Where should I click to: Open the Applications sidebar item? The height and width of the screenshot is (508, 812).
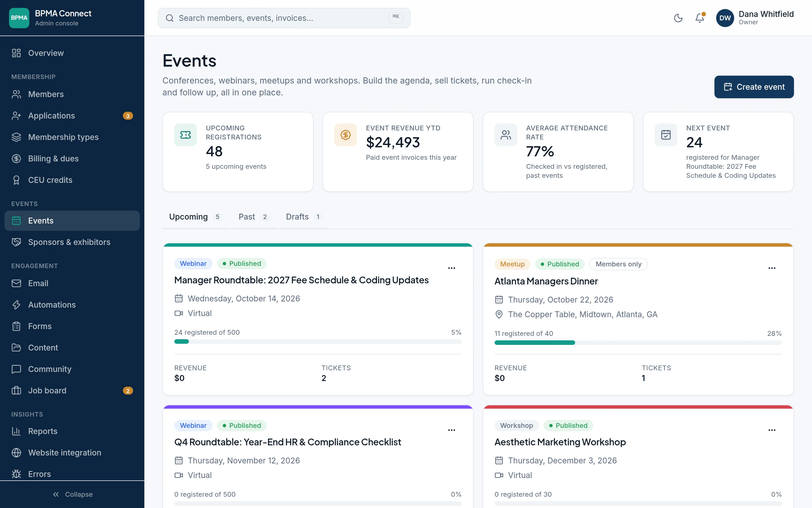(72, 116)
